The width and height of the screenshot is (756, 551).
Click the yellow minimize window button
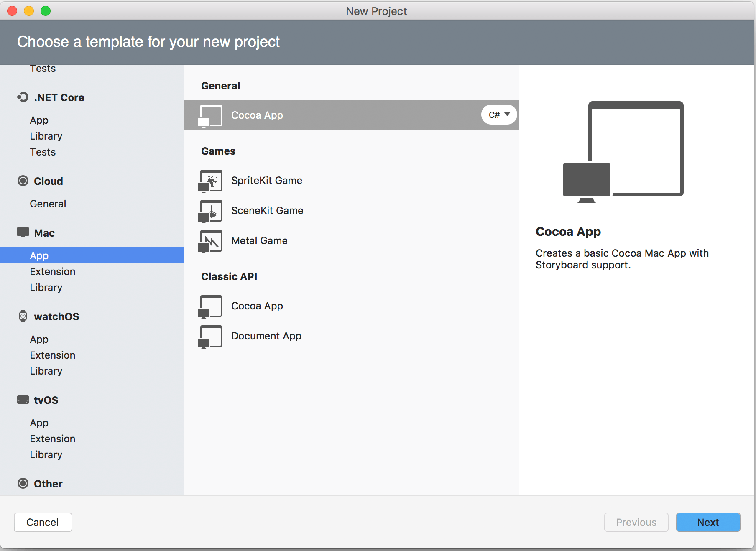click(x=29, y=11)
